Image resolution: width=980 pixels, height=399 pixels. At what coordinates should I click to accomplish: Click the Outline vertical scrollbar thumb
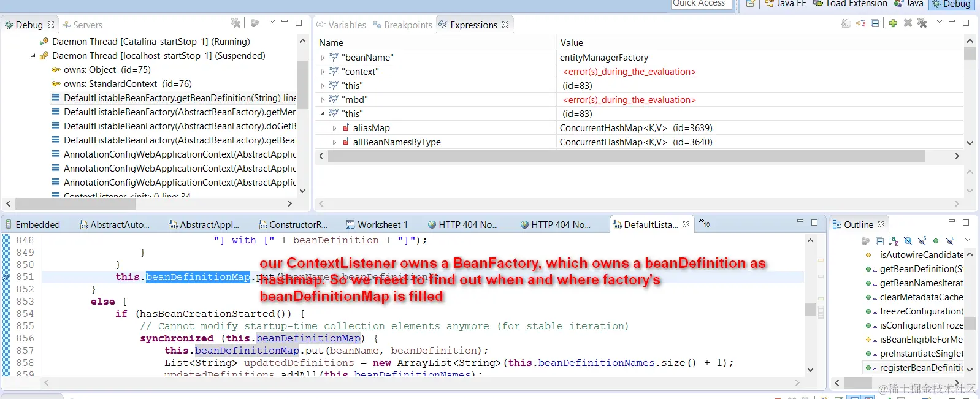pyautogui.click(x=970, y=324)
